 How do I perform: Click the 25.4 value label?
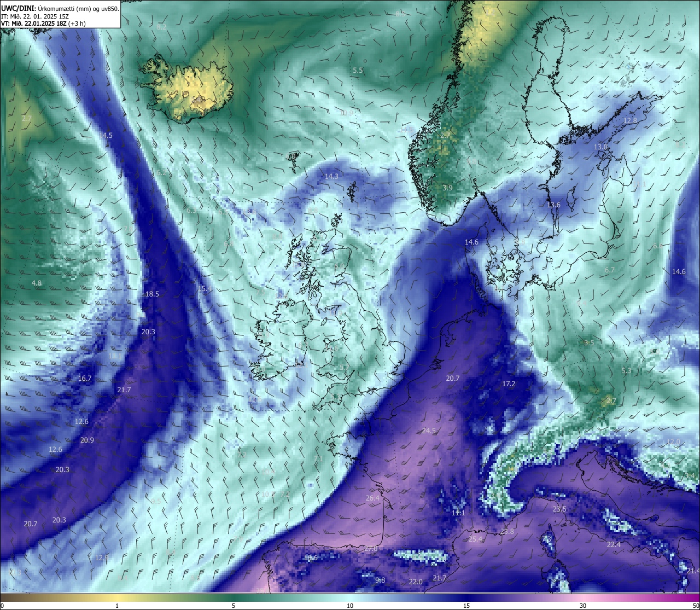click(476, 539)
